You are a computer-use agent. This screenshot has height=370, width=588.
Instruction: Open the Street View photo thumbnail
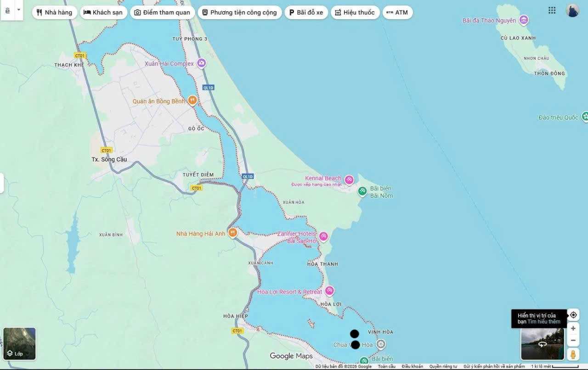(542, 344)
